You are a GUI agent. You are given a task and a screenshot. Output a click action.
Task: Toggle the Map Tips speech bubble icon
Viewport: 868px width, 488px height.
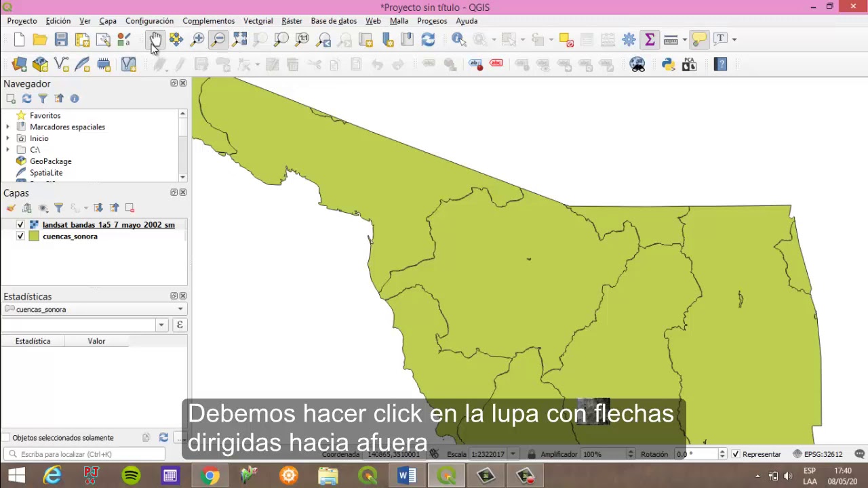point(699,39)
